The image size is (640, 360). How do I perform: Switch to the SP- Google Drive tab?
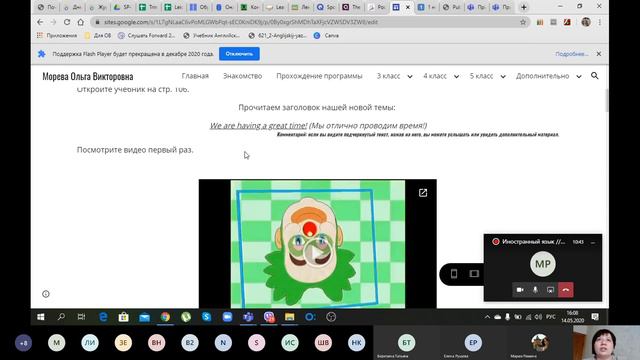(x=122, y=7)
